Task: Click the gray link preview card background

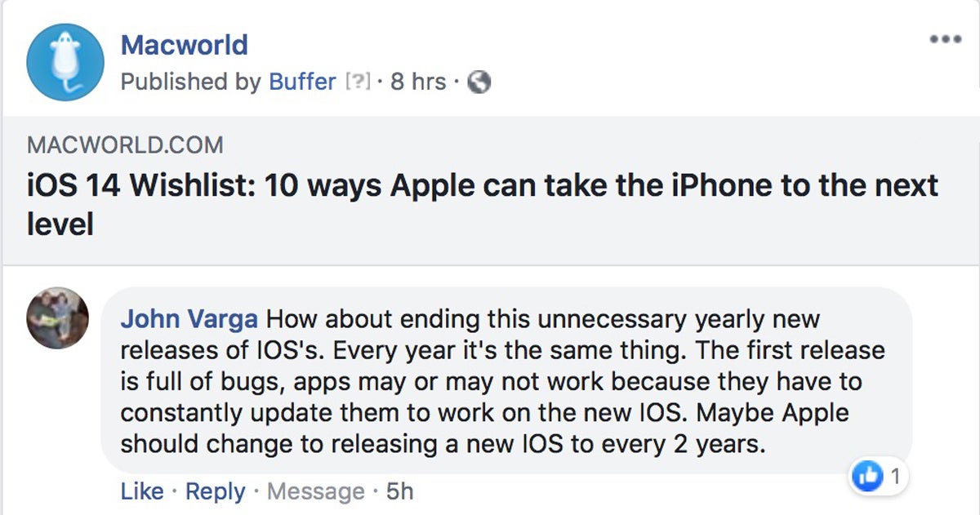Action: pyautogui.click(x=490, y=191)
